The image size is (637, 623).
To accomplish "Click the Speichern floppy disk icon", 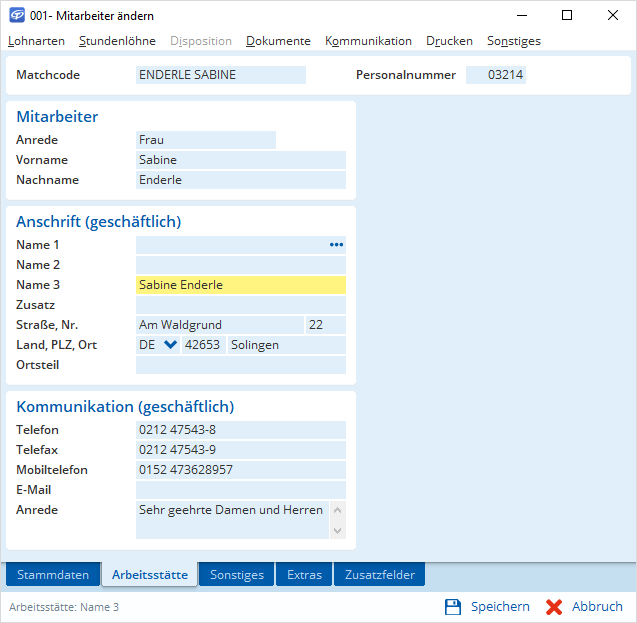I will (x=453, y=607).
